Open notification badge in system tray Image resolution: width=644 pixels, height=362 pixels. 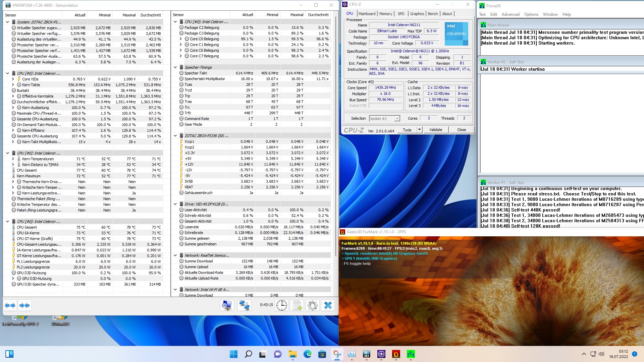(634, 354)
